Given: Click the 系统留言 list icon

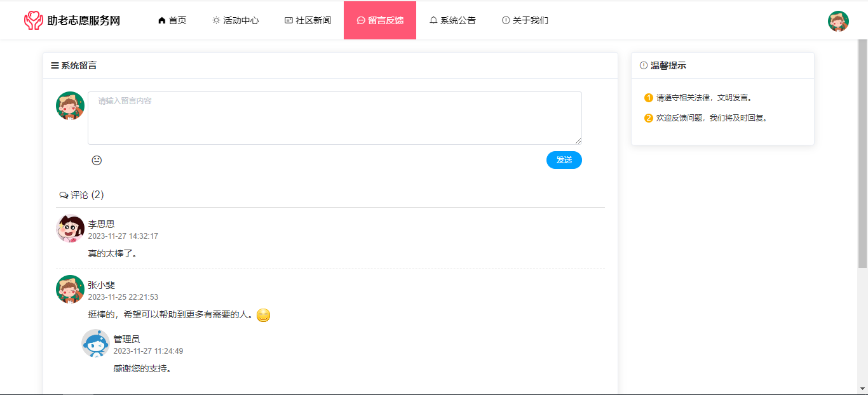Looking at the screenshot, I should [55, 65].
